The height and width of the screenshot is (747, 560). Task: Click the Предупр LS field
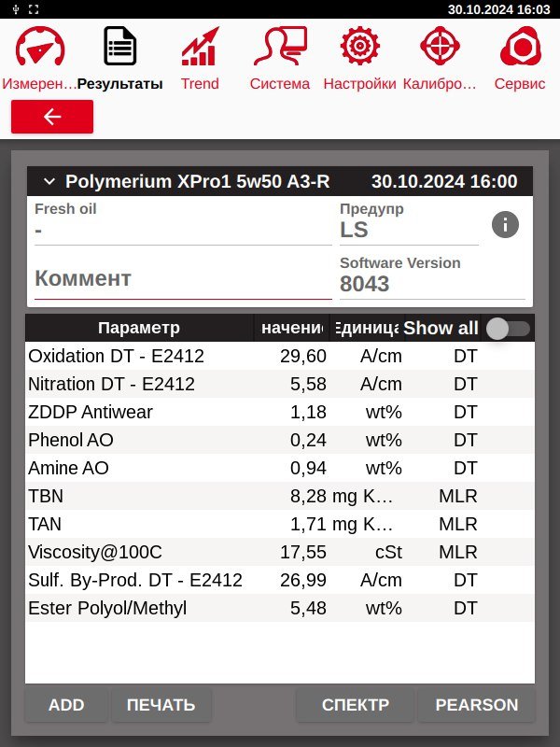click(x=409, y=223)
